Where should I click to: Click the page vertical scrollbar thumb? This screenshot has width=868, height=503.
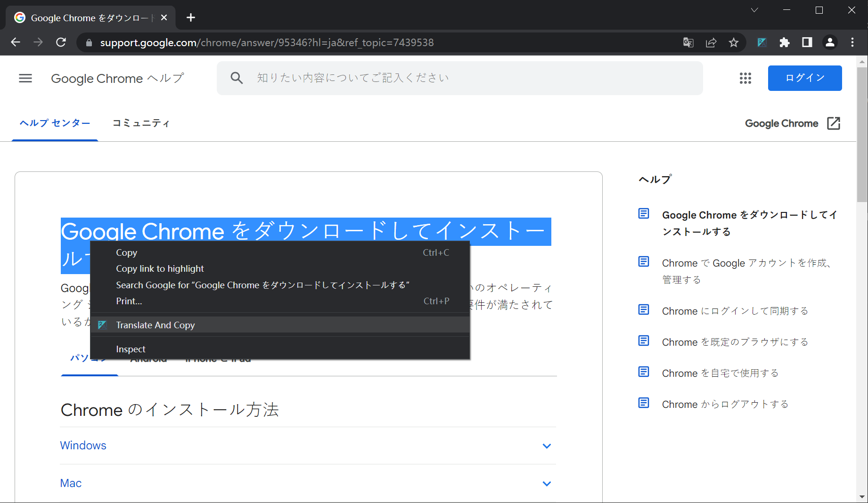(x=862, y=134)
